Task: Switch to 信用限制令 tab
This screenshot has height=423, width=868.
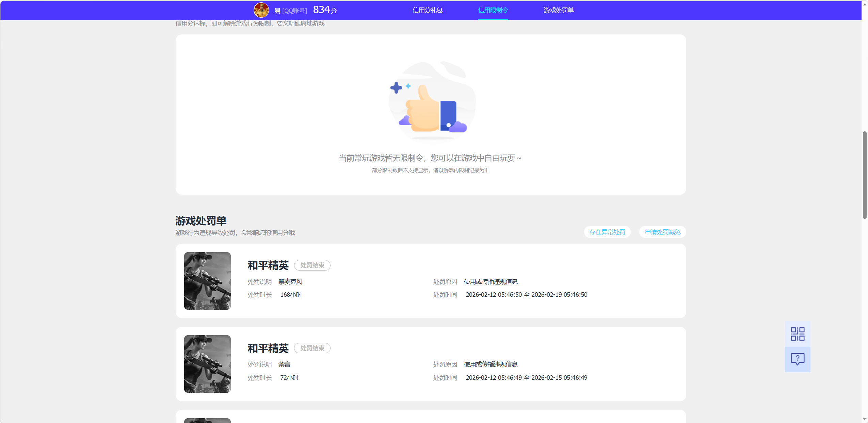Action: click(493, 10)
